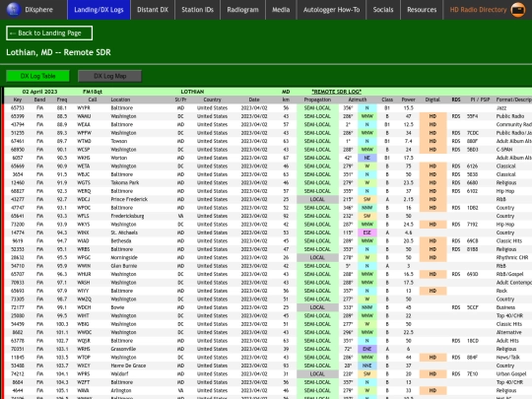Select call sign WAMU row
This screenshot has width=532, height=399.
pos(84,116)
